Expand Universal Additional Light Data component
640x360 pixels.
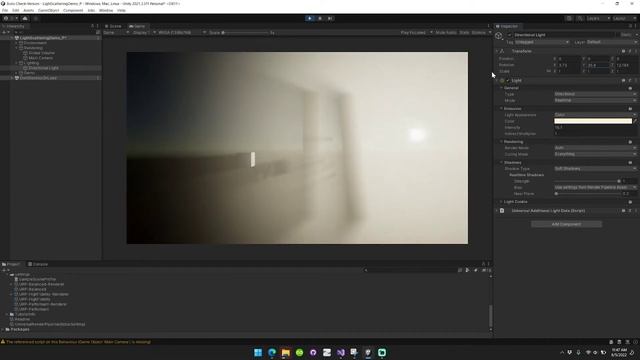coord(498,211)
